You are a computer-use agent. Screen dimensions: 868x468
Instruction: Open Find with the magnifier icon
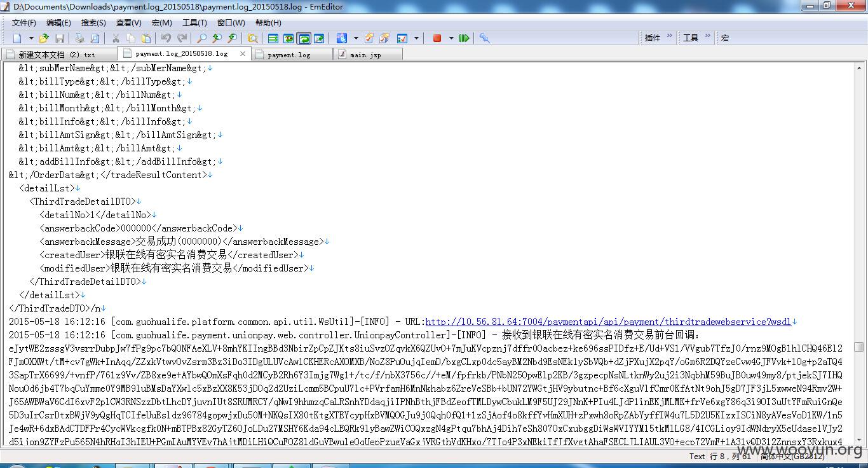tap(201, 38)
